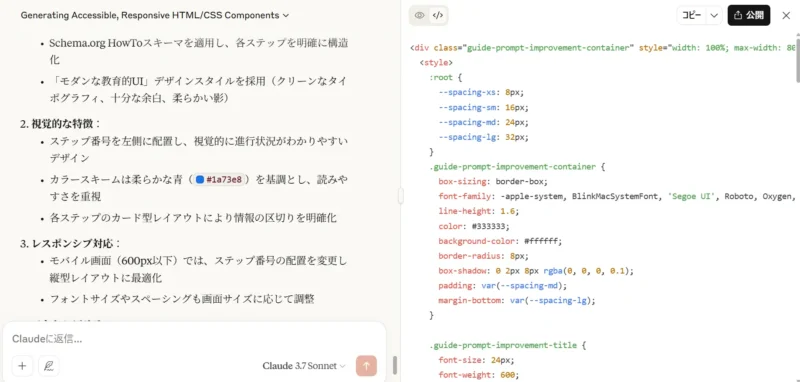Switch to the preview eye view
The image size is (800, 382).
[x=419, y=15]
